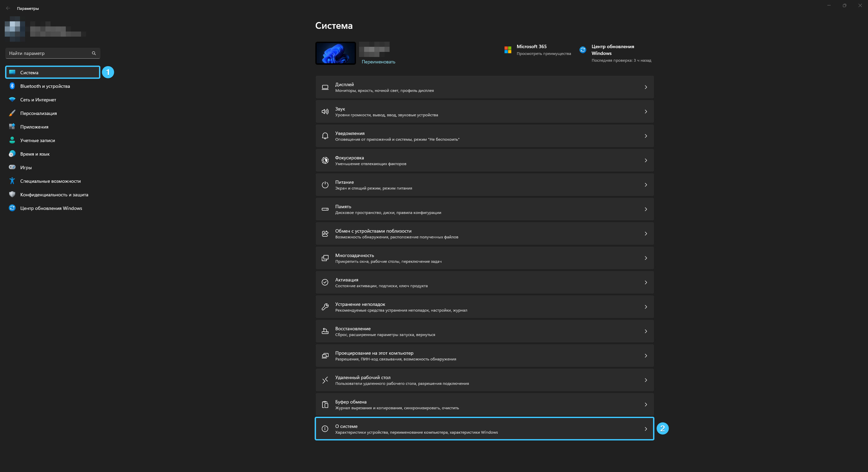Open Приложения settings
Image resolution: width=868 pixels, height=472 pixels.
point(53,127)
